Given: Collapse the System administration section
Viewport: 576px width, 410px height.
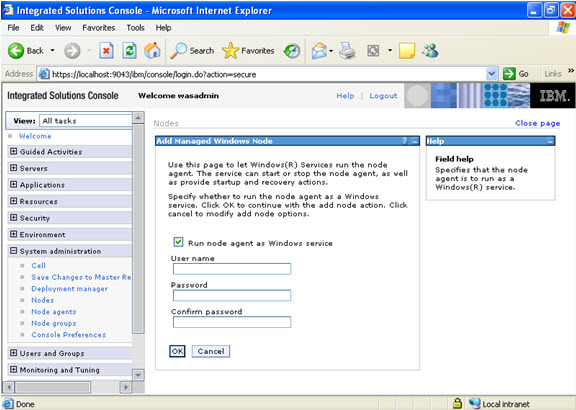Looking at the screenshot, I should coord(13,251).
